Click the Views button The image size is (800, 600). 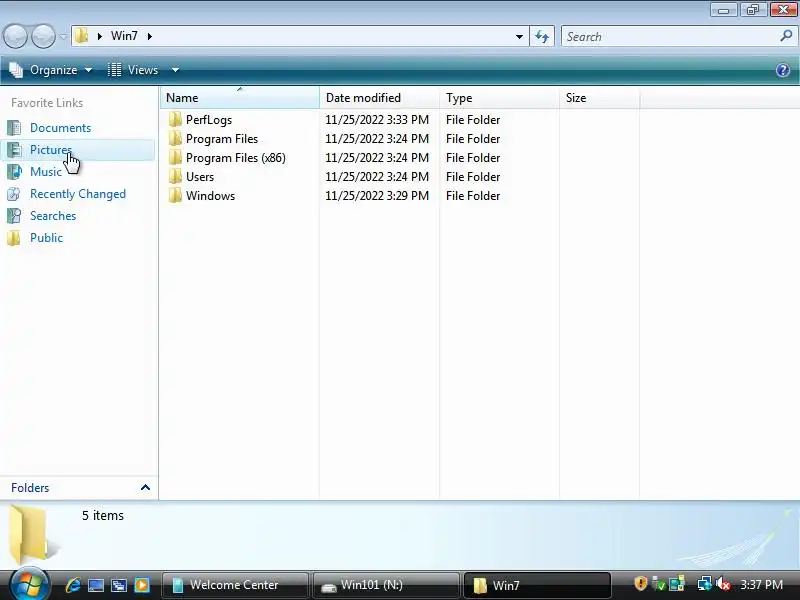point(134,70)
